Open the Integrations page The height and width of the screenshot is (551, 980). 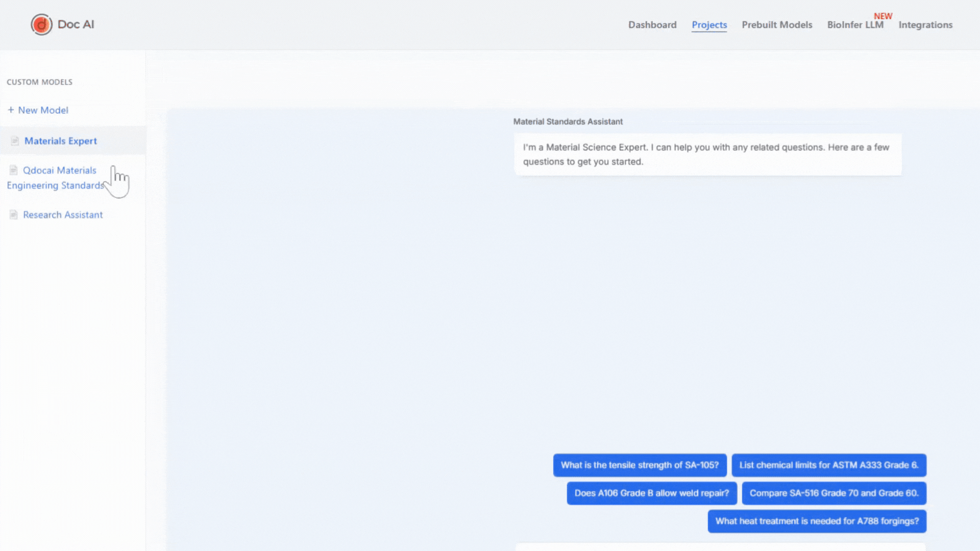925,25
